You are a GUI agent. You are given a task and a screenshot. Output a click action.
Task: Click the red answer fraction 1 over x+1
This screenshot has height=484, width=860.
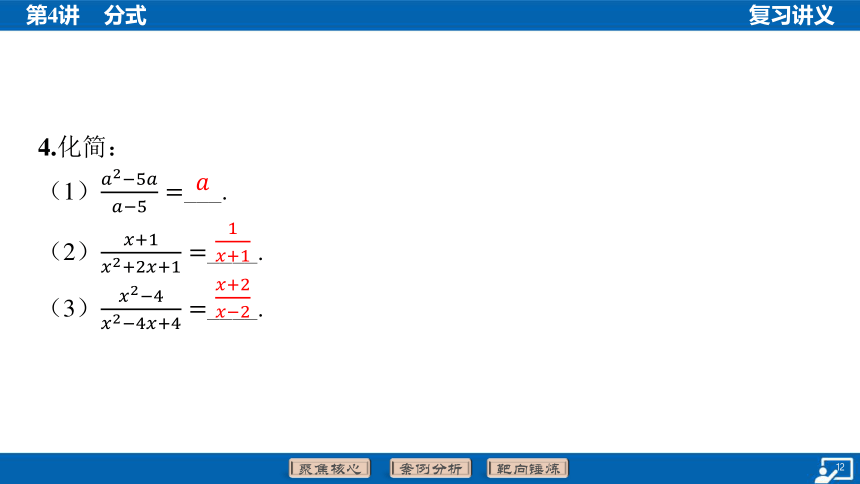233,242
